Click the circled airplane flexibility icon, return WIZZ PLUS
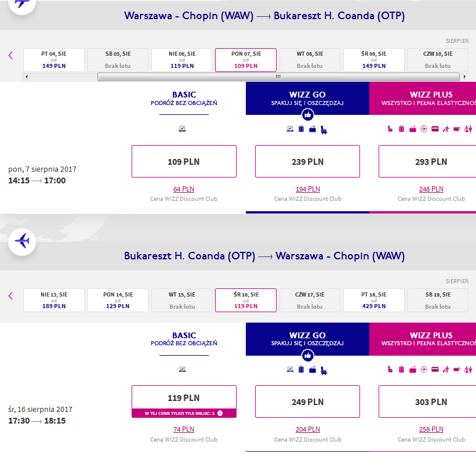The width and height of the screenshot is (476, 452). pyautogui.click(x=424, y=370)
